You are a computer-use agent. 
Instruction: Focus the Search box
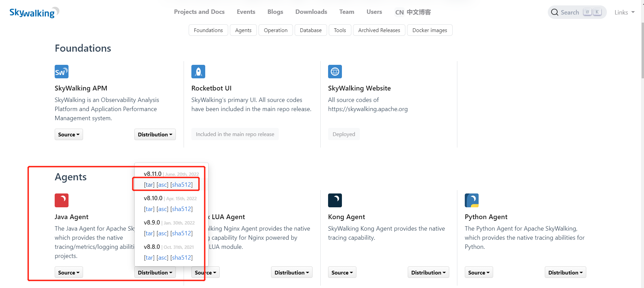(577, 12)
